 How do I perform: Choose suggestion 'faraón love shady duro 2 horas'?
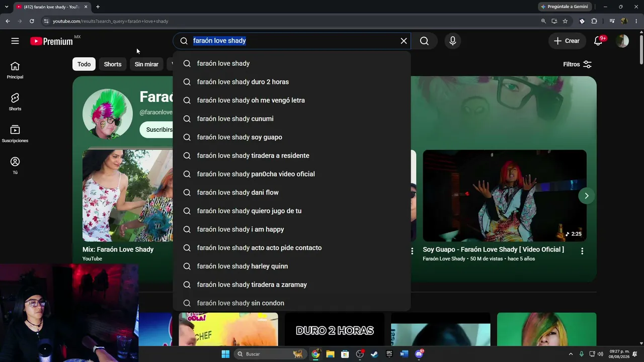point(292,82)
